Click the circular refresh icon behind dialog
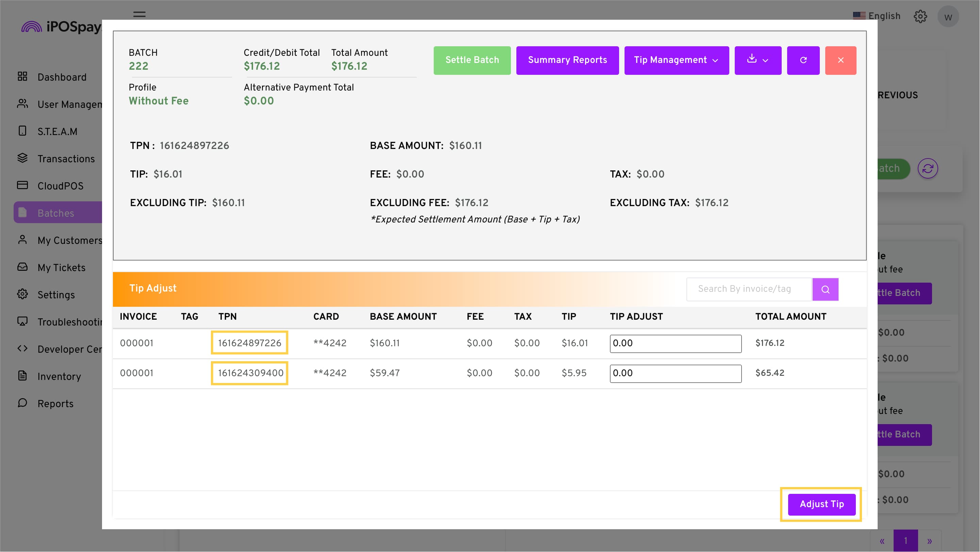Screen dimensions: 980x552 coord(928,169)
